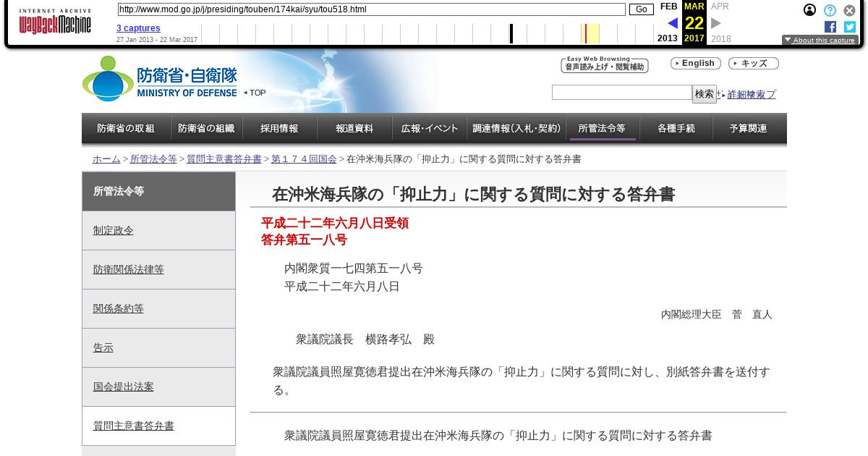This screenshot has width=868, height=456.
Task: Open Easy Web Browsing audio reading aid
Action: [605, 65]
